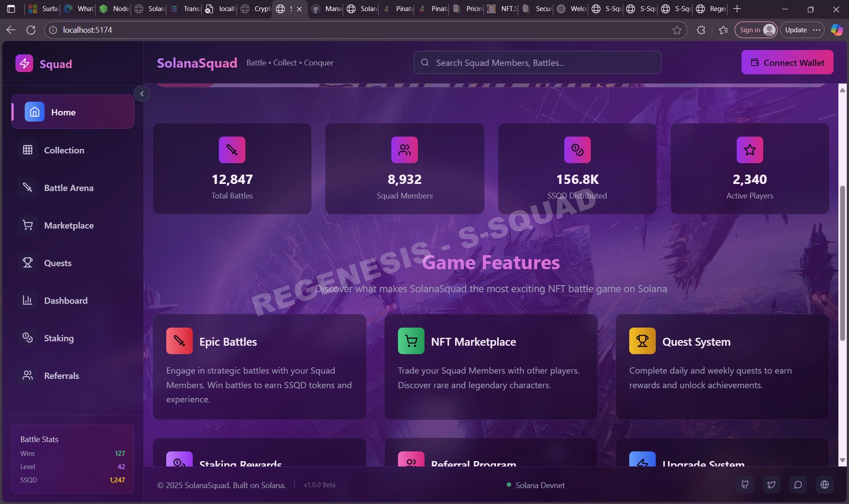849x504 pixels.
Task: Focus the Search Squad Members field
Action: (x=537, y=62)
